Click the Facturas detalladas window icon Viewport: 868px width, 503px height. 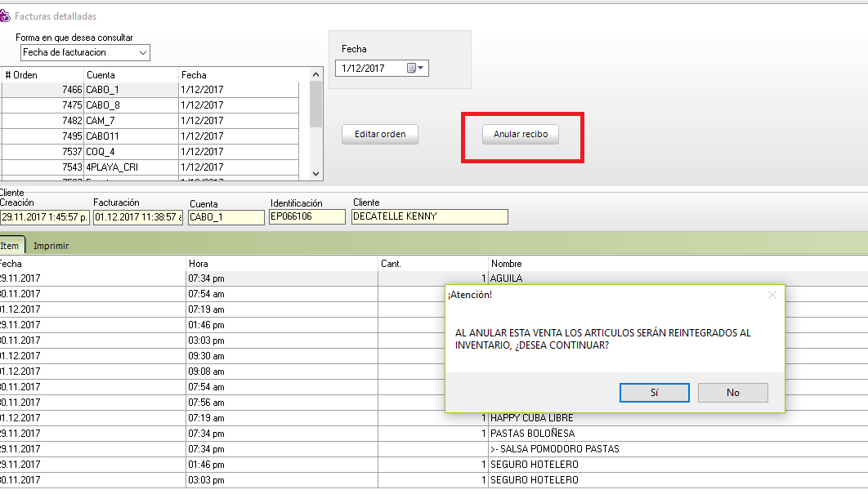click(x=5, y=16)
